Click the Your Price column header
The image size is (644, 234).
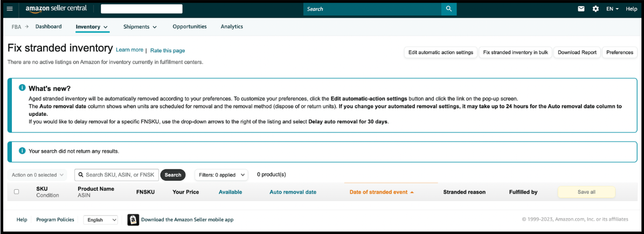tap(185, 192)
